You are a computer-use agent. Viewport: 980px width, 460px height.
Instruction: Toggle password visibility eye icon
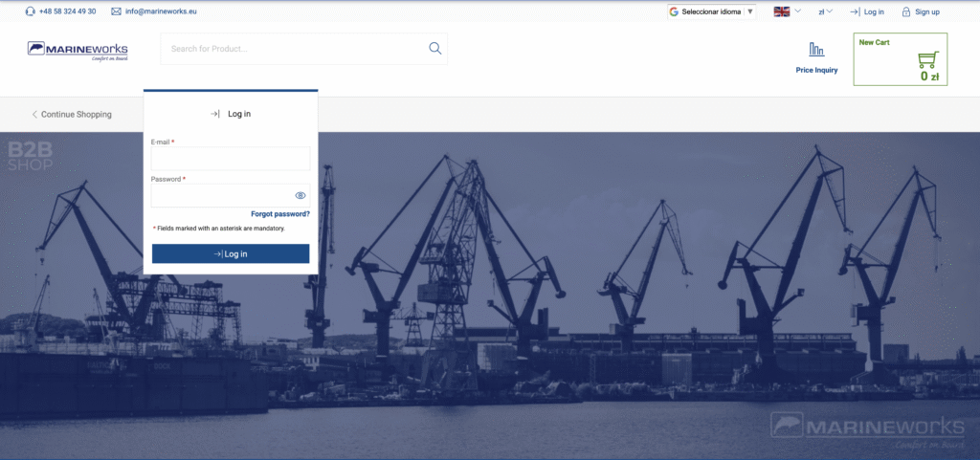300,195
